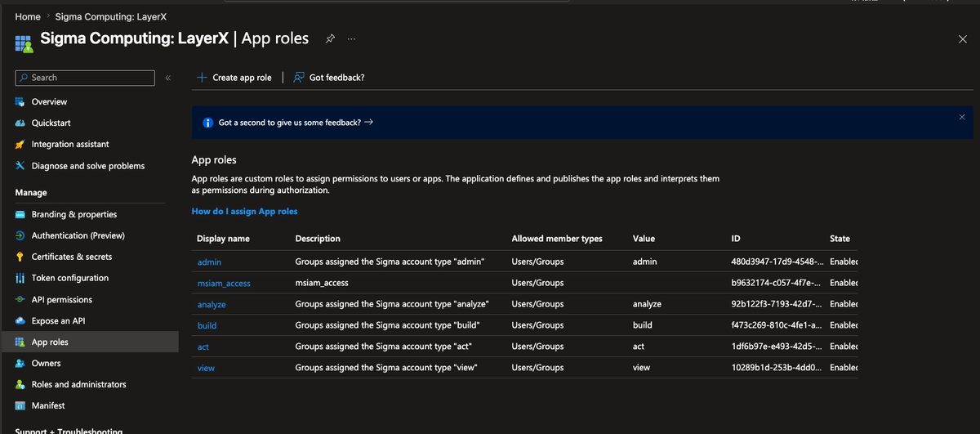Click the 'analyze' value cell
The width and height of the screenshot is (980, 434).
(647, 305)
